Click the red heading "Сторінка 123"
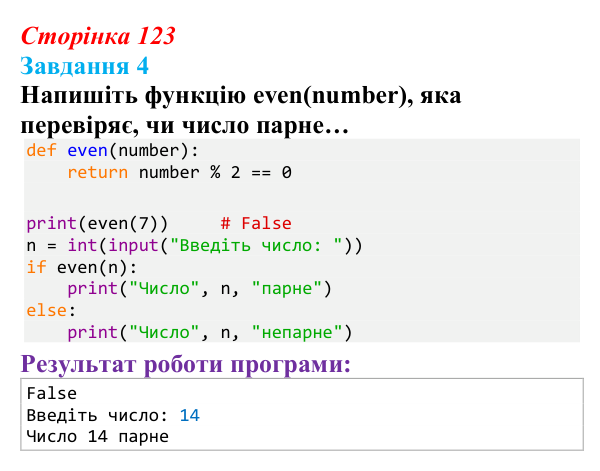This screenshot has width=600, height=471. (98, 36)
